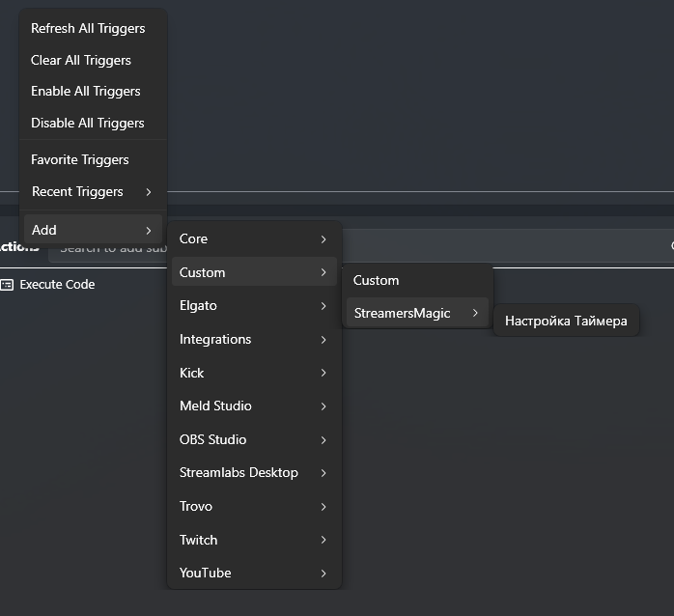Open Favorite Triggers

click(x=80, y=160)
